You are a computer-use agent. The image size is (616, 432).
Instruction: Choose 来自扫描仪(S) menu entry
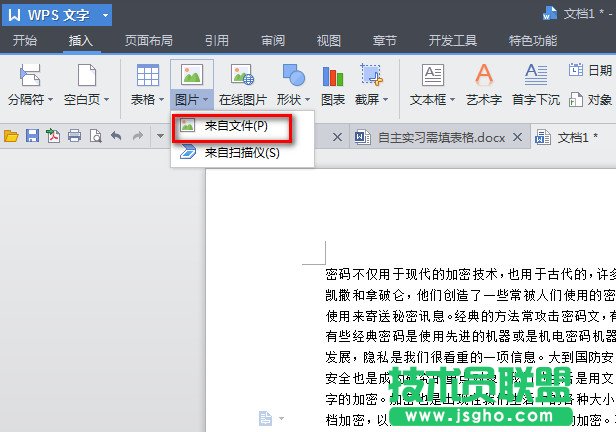[242, 152]
